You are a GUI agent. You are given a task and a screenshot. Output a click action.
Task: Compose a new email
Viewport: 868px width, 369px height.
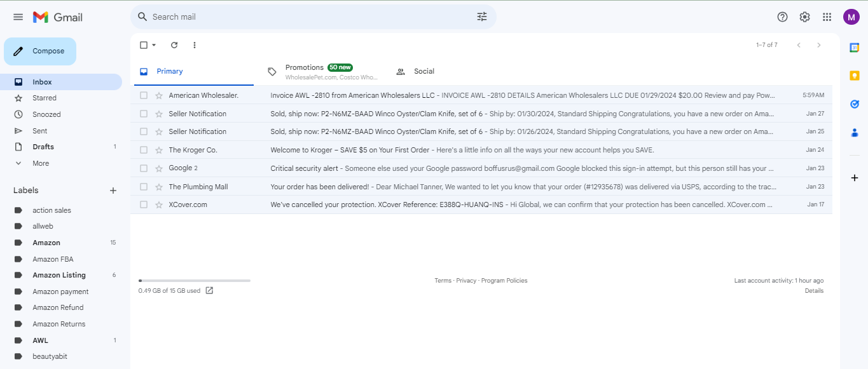[40, 51]
